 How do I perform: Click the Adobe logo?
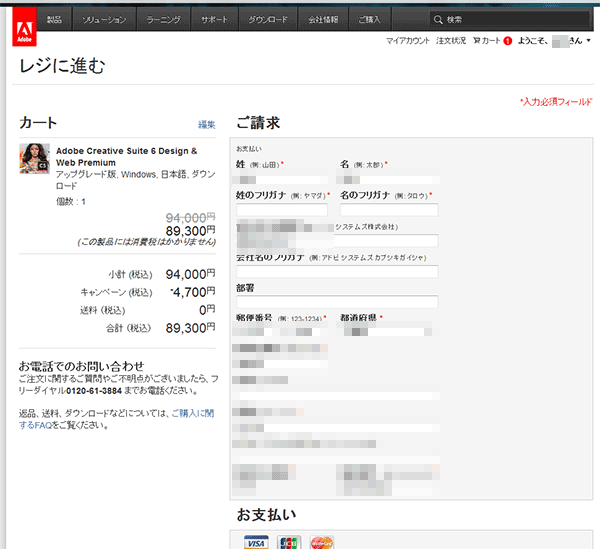(24, 27)
